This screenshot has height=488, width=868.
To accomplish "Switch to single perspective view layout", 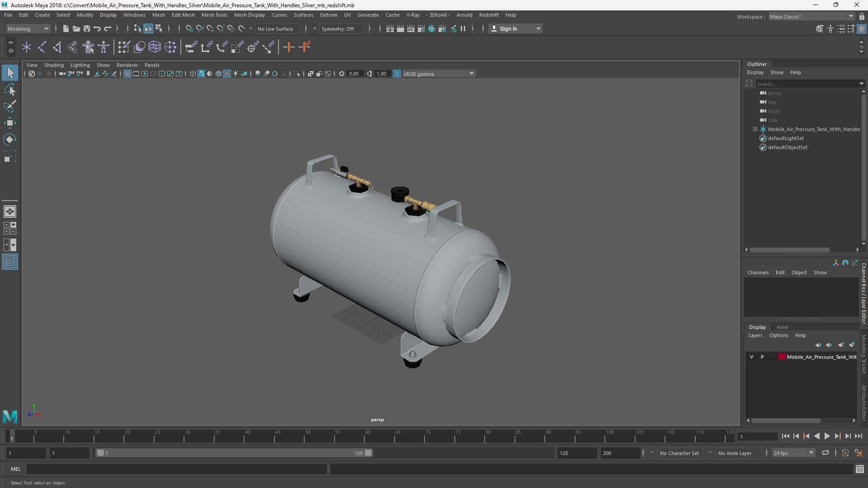I will tap(10, 211).
